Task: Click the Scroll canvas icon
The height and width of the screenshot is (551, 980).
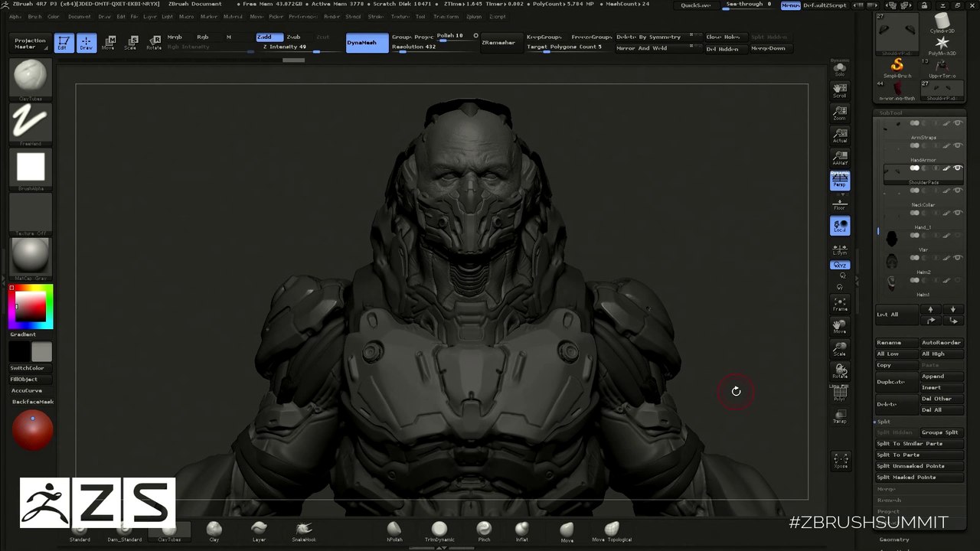Action: pyautogui.click(x=840, y=90)
